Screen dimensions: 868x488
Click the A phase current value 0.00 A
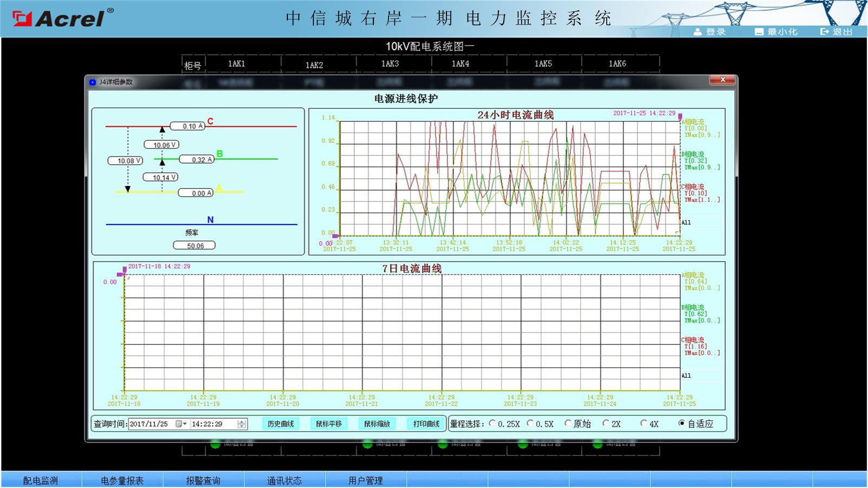tap(196, 193)
